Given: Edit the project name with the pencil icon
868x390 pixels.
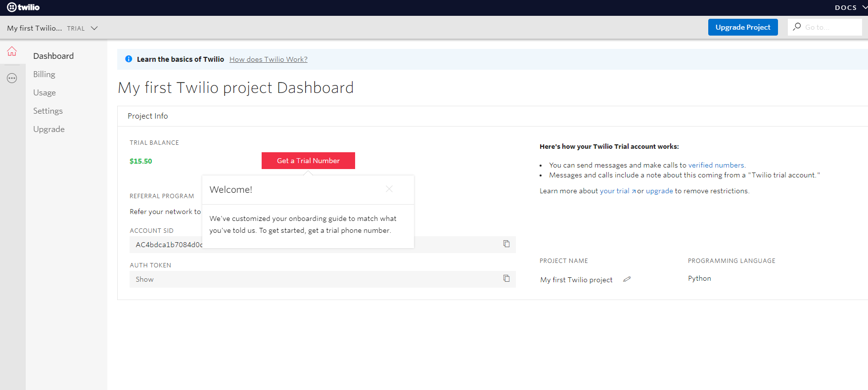Looking at the screenshot, I should tap(627, 279).
